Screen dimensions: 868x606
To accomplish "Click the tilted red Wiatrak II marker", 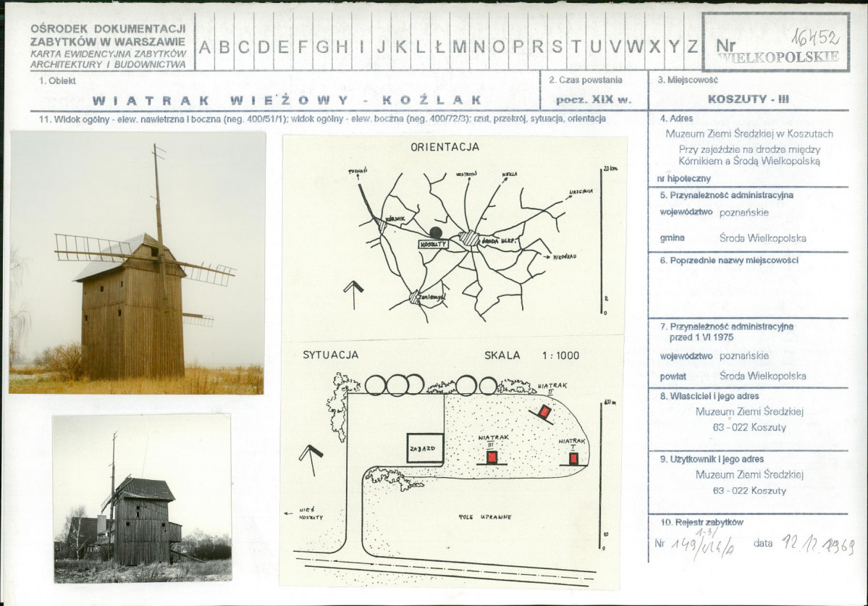I will click(x=544, y=412).
